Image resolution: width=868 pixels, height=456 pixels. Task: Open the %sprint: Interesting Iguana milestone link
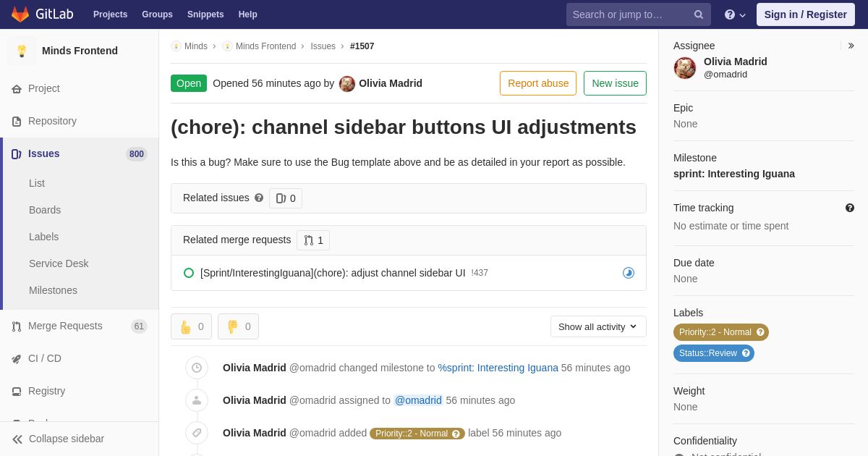click(498, 368)
